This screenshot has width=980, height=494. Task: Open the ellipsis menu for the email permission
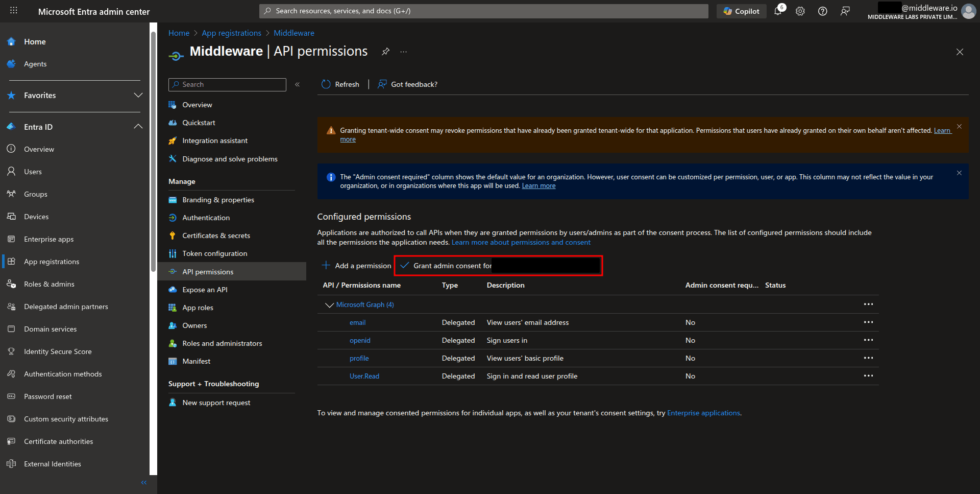(869, 322)
